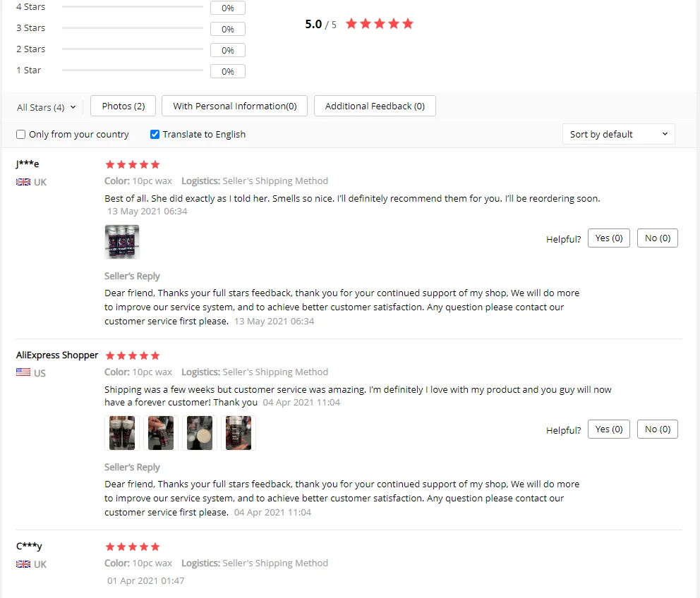This screenshot has width=700, height=598.
Task: Mark J***e's review helpful with Yes (0)
Action: coord(608,238)
